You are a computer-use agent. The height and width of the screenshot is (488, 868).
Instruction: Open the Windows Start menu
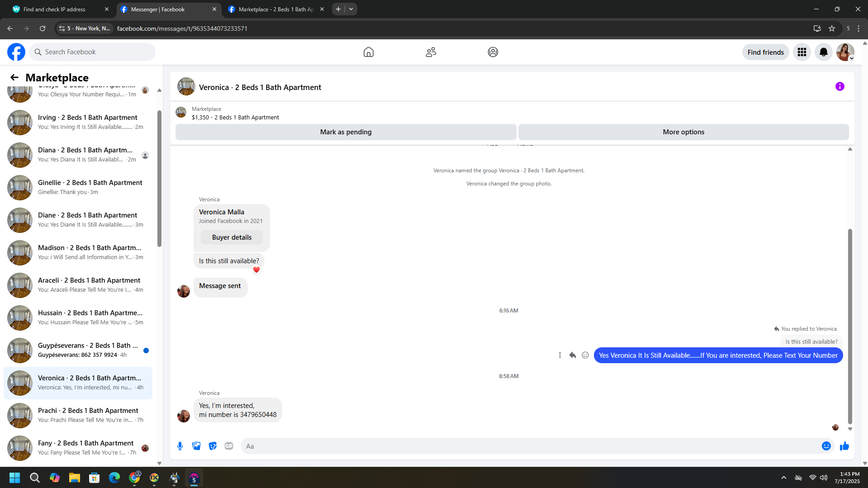pyautogui.click(x=14, y=478)
